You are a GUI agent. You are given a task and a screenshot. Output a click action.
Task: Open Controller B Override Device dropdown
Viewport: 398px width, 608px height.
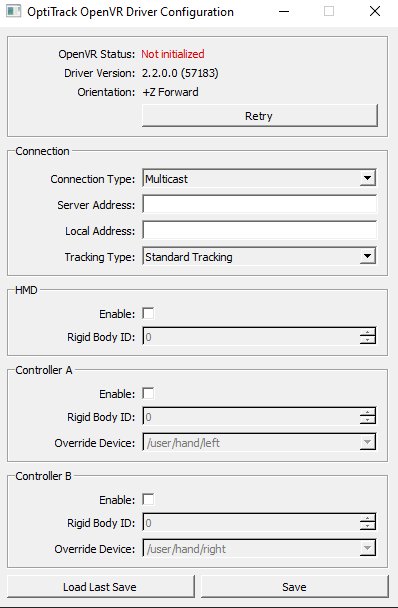pyautogui.click(x=260, y=549)
